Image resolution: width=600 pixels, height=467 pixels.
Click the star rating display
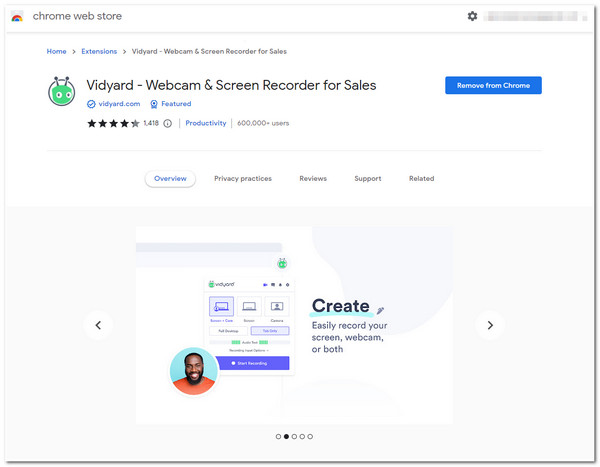[113, 123]
